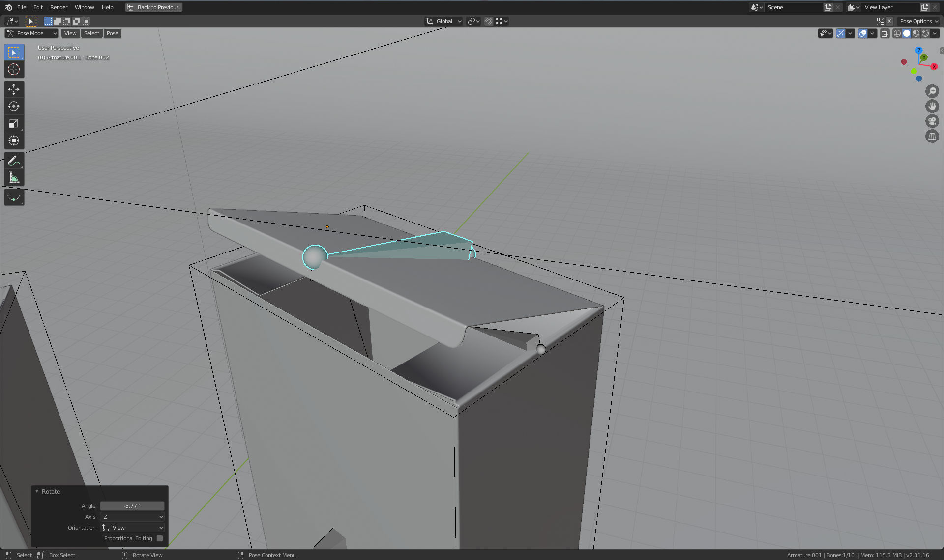Enable Proportional Editing checkbox
The width and height of the screenshot is (944, 560).
(x=160, y=538)
